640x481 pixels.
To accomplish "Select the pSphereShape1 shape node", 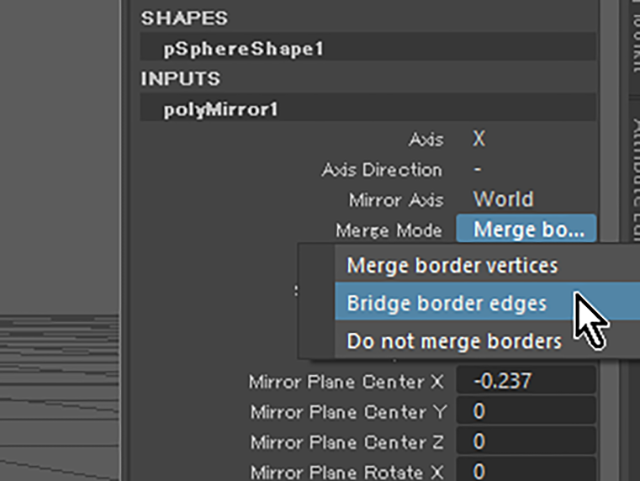I will point(244,48).
